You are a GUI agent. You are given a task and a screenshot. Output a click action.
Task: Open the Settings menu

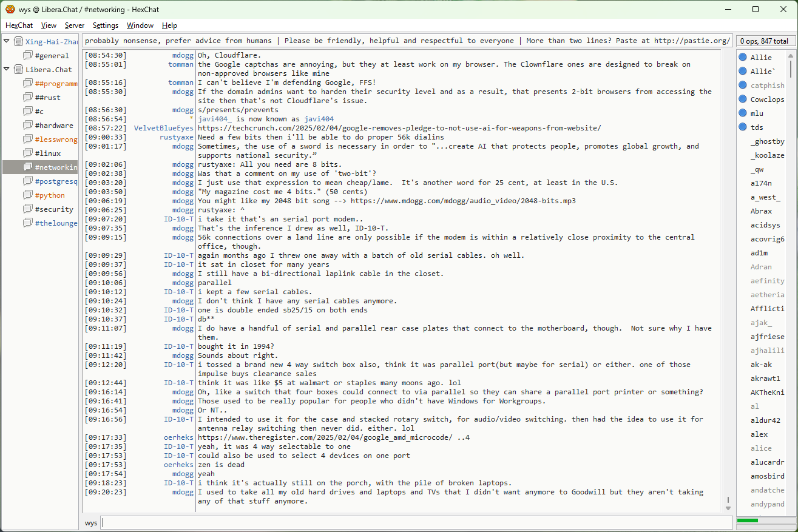[x=106, y=25]
